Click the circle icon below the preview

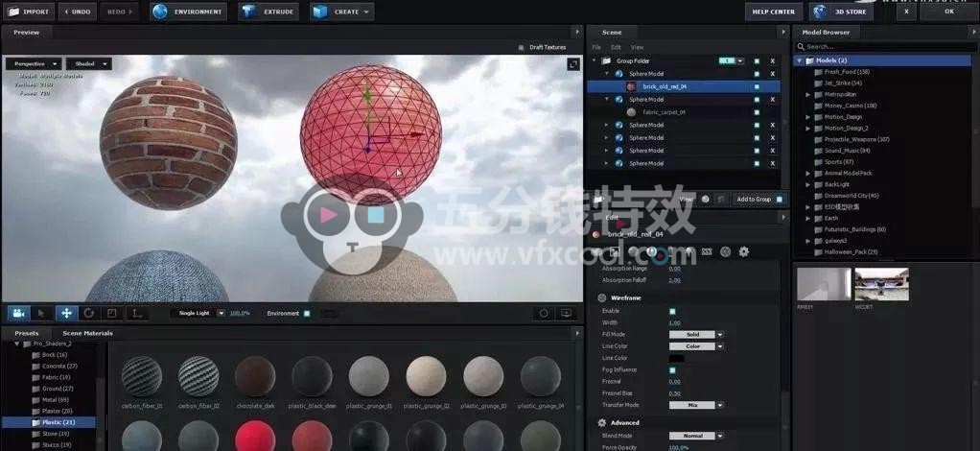pos(544,313)
